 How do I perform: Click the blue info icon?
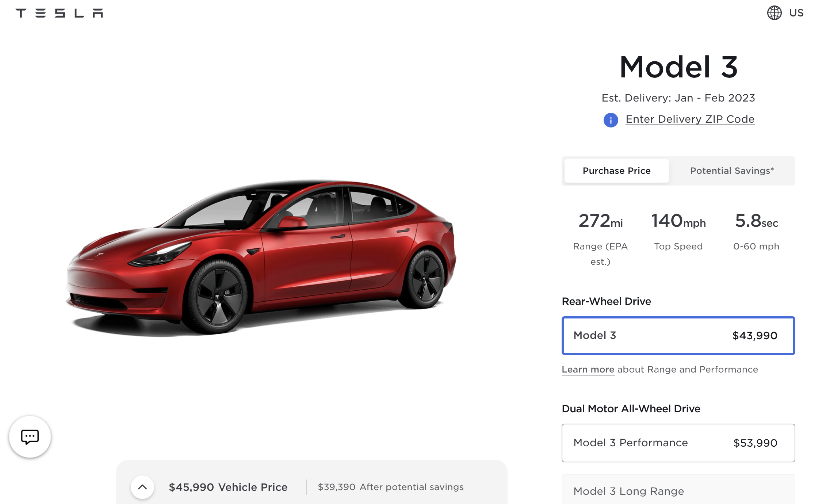point(611,120)
